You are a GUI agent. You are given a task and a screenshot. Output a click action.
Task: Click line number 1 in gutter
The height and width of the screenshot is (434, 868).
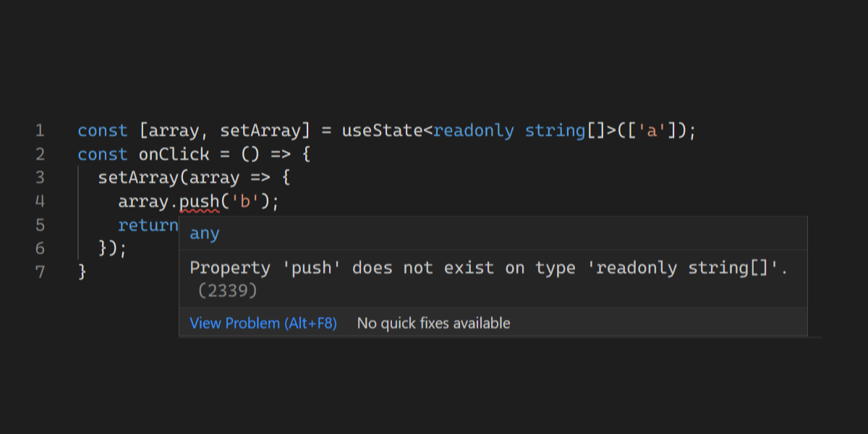tap(40, 131)
